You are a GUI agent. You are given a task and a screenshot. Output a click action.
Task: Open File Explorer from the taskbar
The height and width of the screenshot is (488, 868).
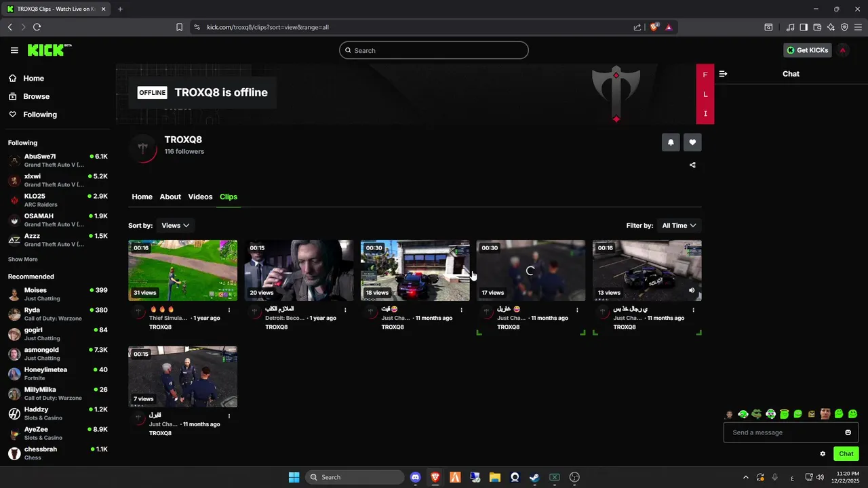click(494, 477)
